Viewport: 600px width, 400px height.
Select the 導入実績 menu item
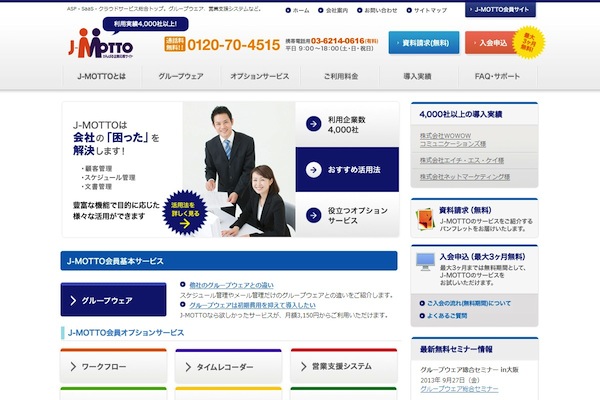(419, 77)
